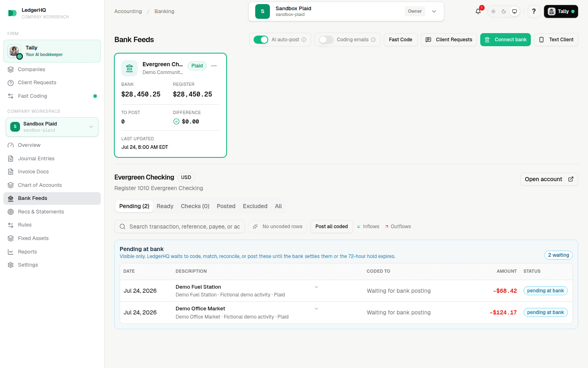Image resolution: width=588 pixels, height=368 pixels.
Task: Click the external link icon on Open account
Action: point(571,179)
